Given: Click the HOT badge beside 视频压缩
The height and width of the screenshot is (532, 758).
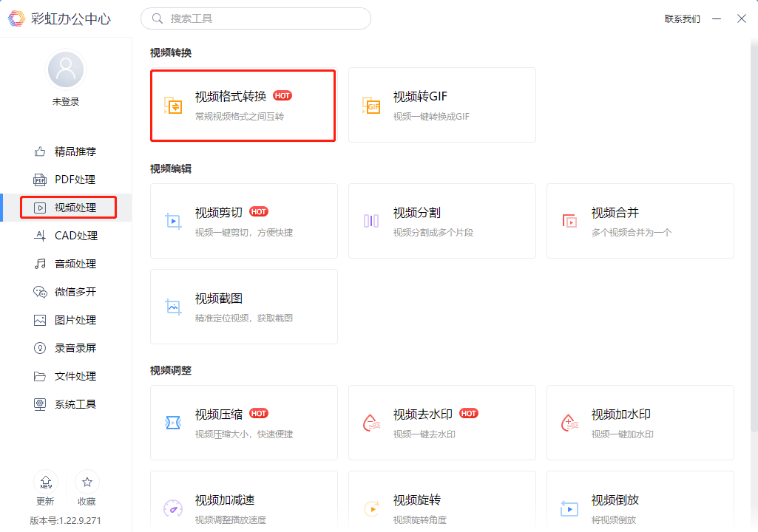Looking at the screenshot, I should 259,414.
